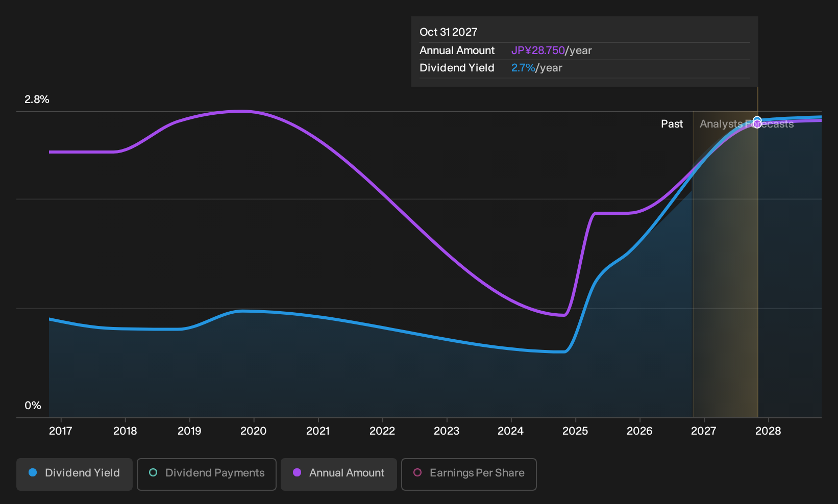Click the 'Oct 31 2027' tooltip date
Image resolution: width=838 pixels, height=504 pixels.
(449, 32)
